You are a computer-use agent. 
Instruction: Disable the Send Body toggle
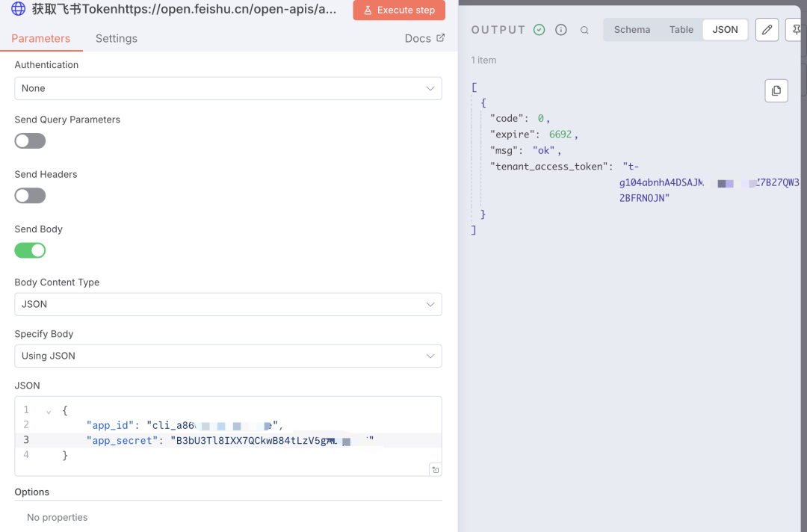31,250
